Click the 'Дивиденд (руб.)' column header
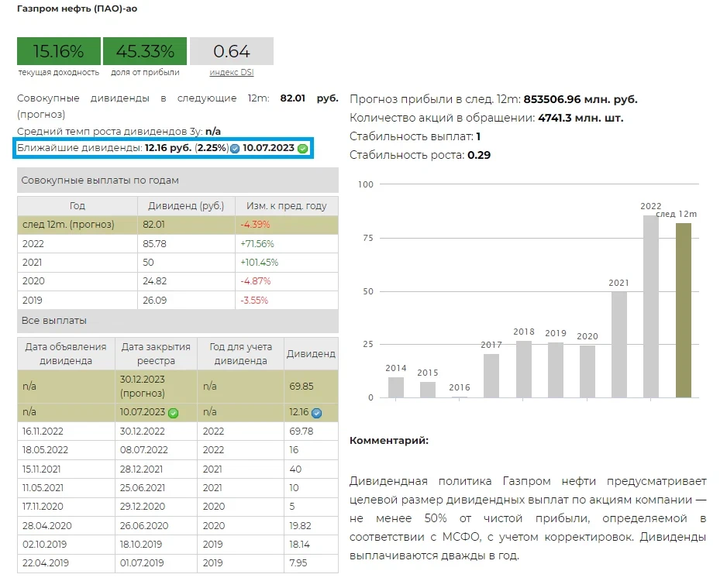The image size is (727, 588). point(186,206)
